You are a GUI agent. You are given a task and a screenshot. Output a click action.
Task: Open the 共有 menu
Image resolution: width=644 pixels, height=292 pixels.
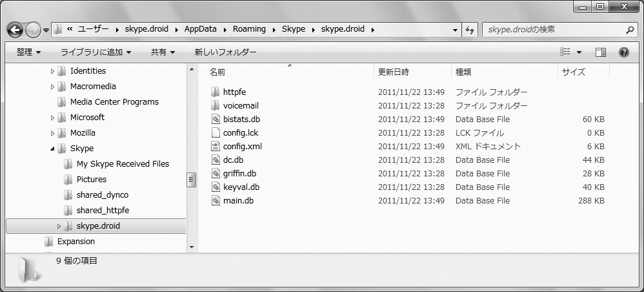pyautogui.click(x=163, y=52)
